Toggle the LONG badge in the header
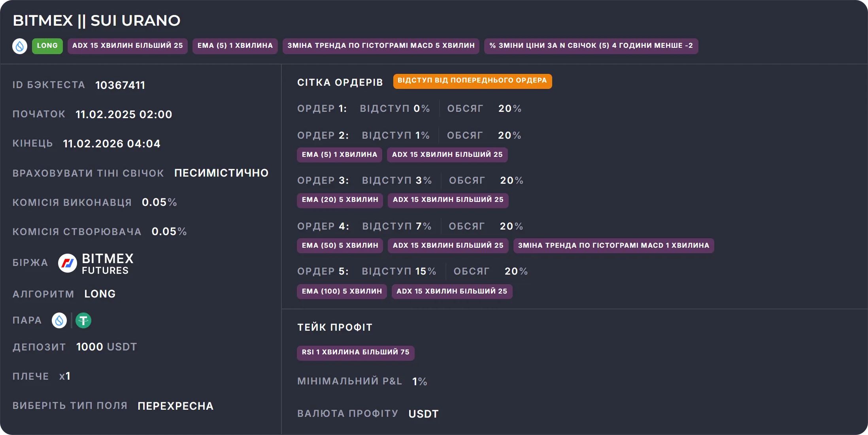 (47, 45)
